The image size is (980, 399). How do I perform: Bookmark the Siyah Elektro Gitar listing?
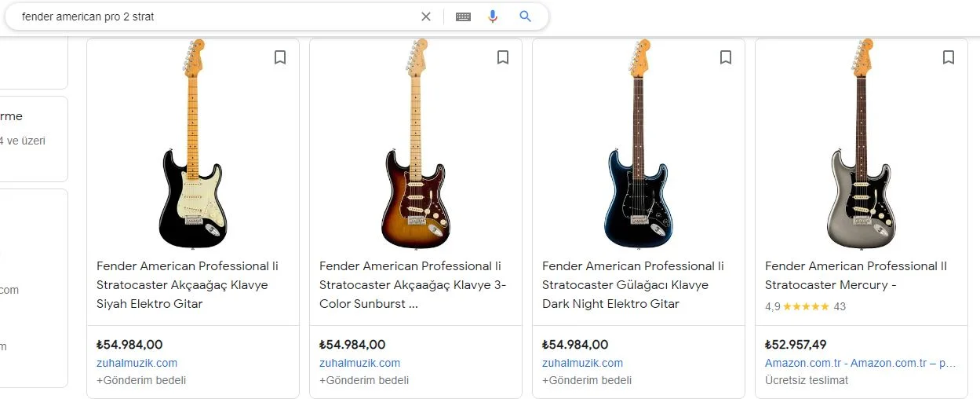[280, 57]
